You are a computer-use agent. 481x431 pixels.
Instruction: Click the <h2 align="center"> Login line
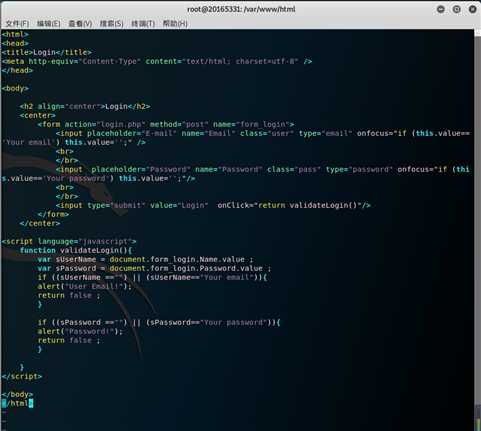(x=85, y=106)
